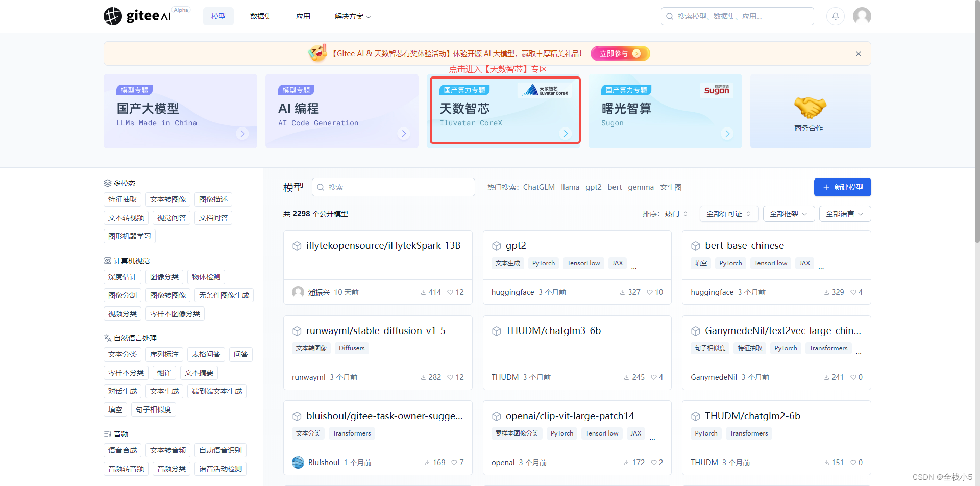
Task: Expand more tags on bert-base-chinese card
Action: click(821, 267)
